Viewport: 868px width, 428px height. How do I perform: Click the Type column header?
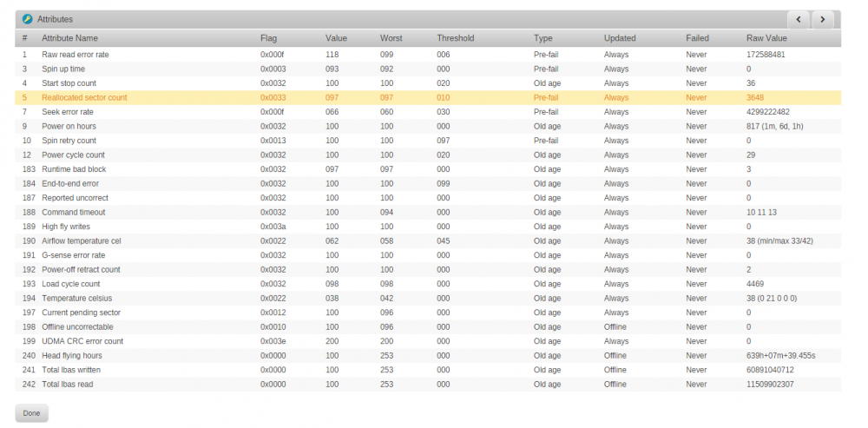[543, 38]
